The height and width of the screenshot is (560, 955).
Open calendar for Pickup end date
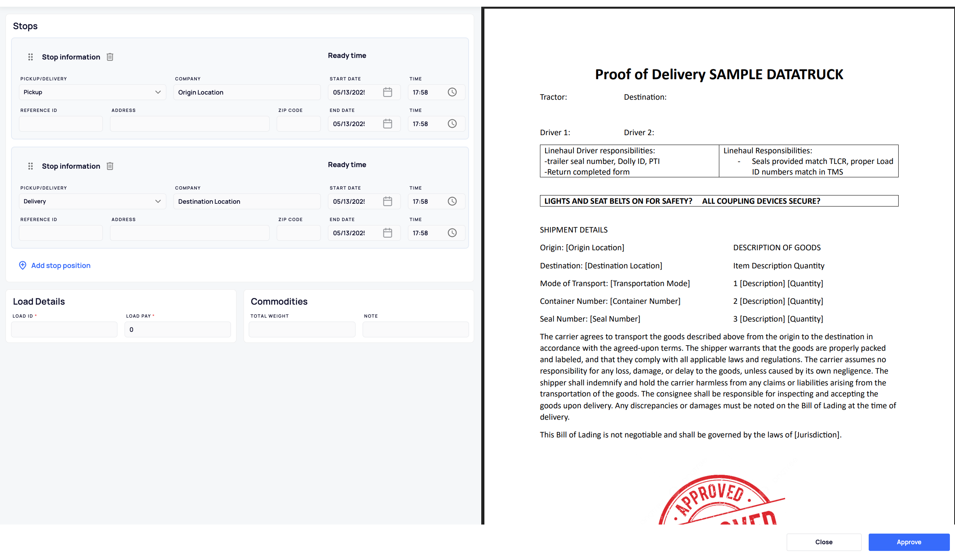(x=387, y=124)
